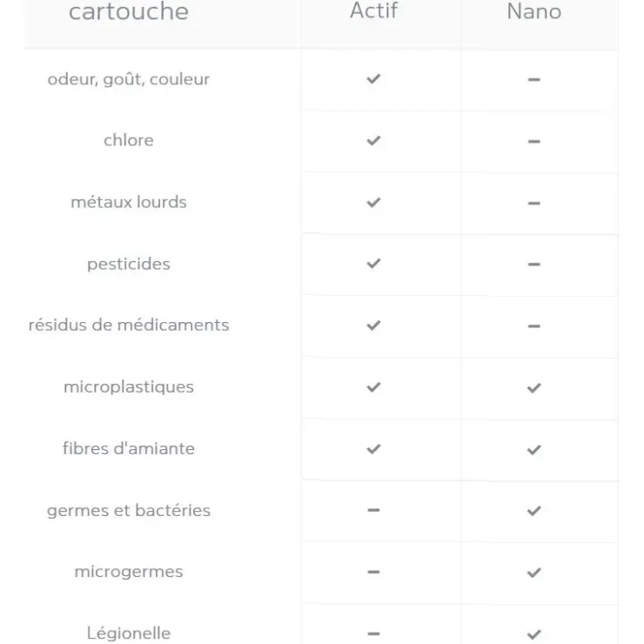
Task: Click the odeur, goût, couleur row label
Action: 129,79
